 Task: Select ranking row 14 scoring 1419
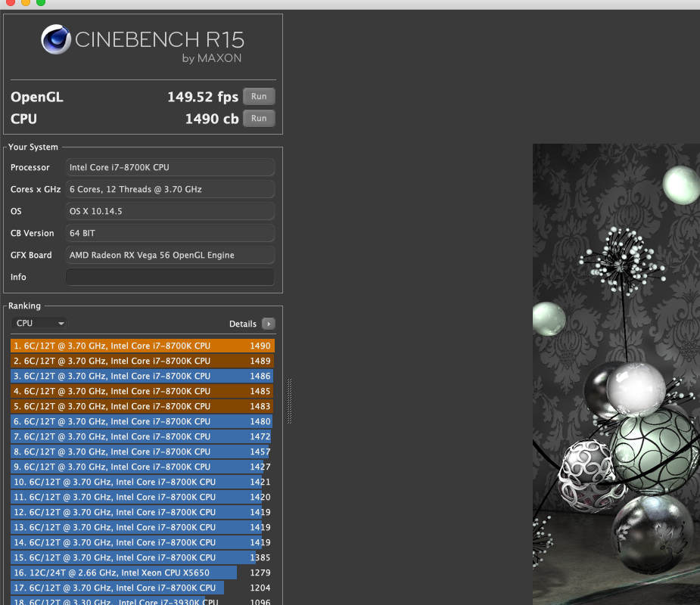(142, 543)
